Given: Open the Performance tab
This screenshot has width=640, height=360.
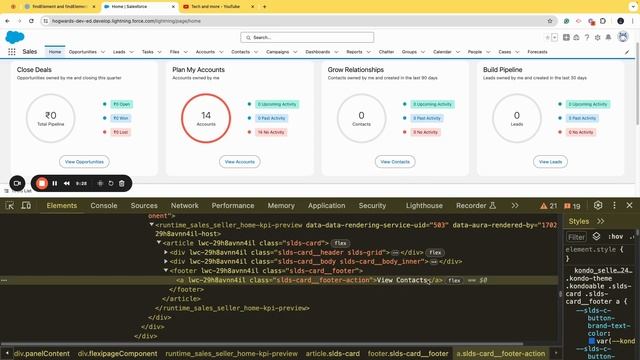Looking at the screenshot, I should (233, 206).
